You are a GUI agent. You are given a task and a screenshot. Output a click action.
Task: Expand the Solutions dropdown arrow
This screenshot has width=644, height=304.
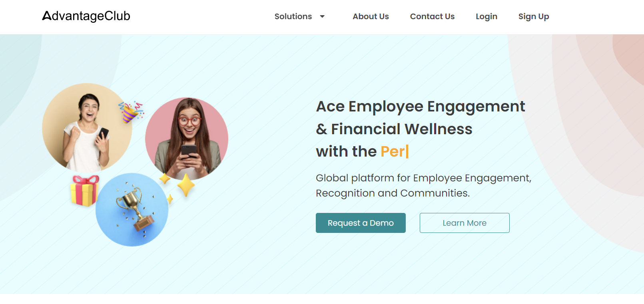322,16
